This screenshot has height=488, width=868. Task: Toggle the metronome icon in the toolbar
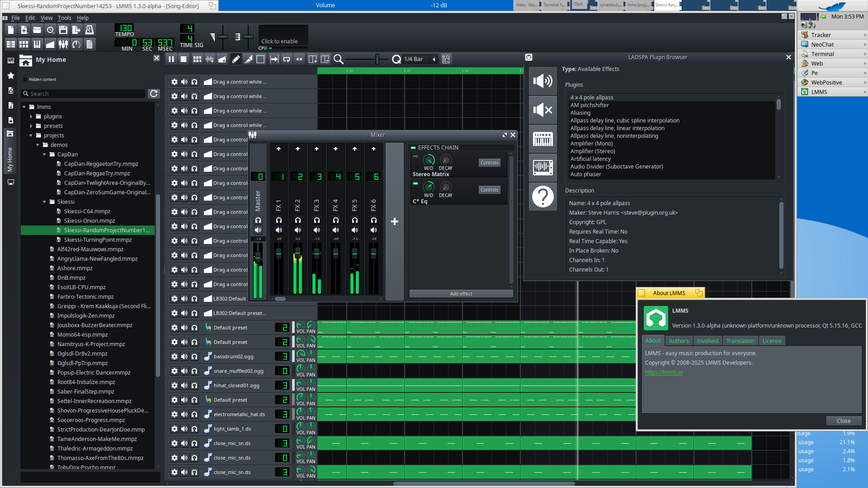pos(90,30)
